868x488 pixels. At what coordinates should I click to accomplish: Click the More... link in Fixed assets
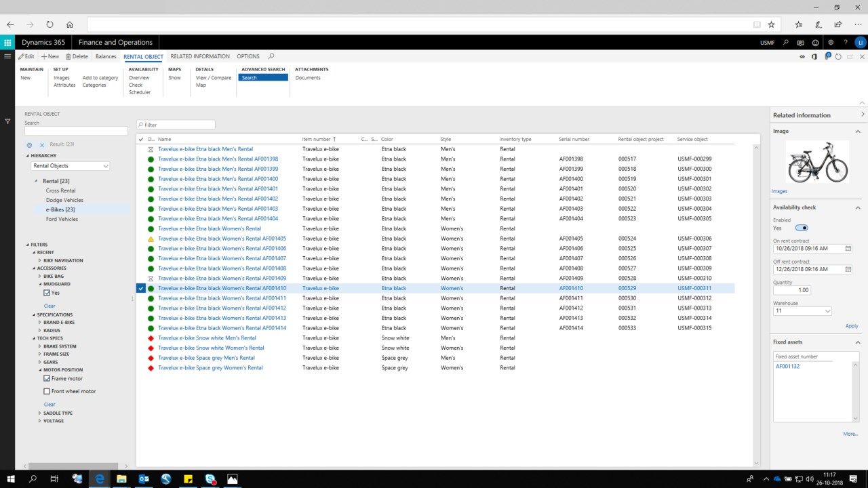tap(850, 434)
